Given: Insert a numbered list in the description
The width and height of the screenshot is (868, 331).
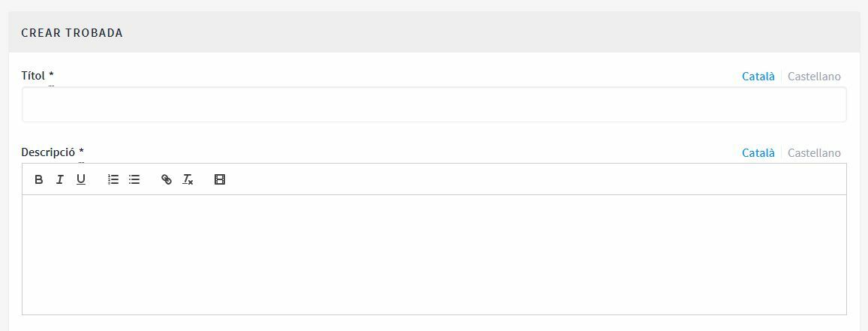Looking at the screenshot, I should (113, 179).
